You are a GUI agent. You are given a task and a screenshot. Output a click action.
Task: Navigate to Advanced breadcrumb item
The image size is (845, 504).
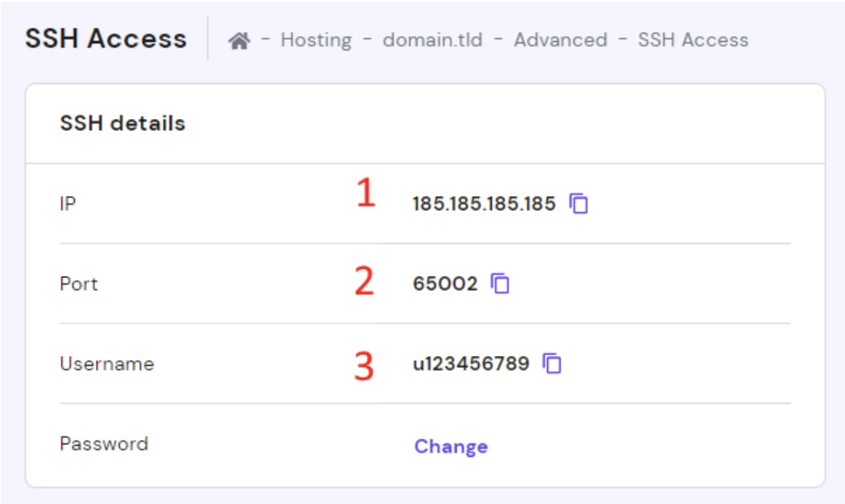pyautogui.click(x=560, y=40)
